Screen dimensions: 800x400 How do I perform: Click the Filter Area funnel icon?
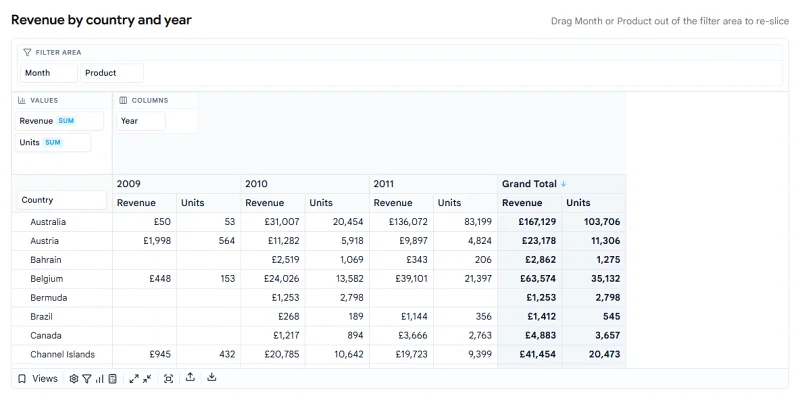28,53
